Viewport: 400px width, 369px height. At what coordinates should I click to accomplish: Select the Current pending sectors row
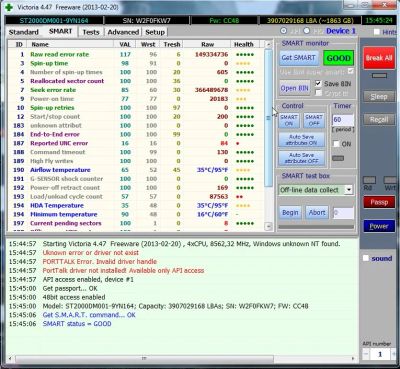click(x=136, y=223)
